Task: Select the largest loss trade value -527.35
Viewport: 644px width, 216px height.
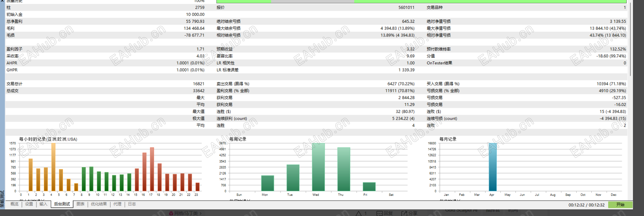Action: point(619,98)
